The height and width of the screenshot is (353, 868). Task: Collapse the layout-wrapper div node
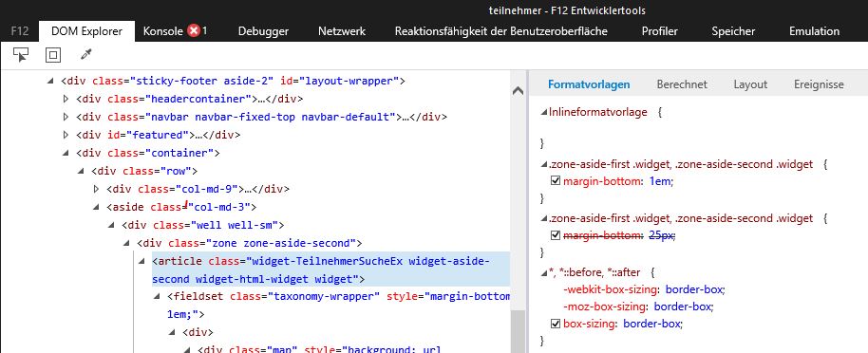pyautogui.click(x=50, y=81)
